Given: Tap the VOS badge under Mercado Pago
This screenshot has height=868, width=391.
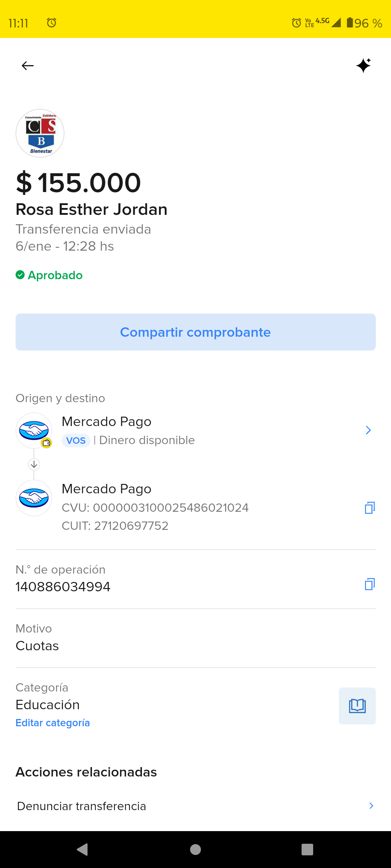Looking at the screenshot, I should [x=76, y=441].
